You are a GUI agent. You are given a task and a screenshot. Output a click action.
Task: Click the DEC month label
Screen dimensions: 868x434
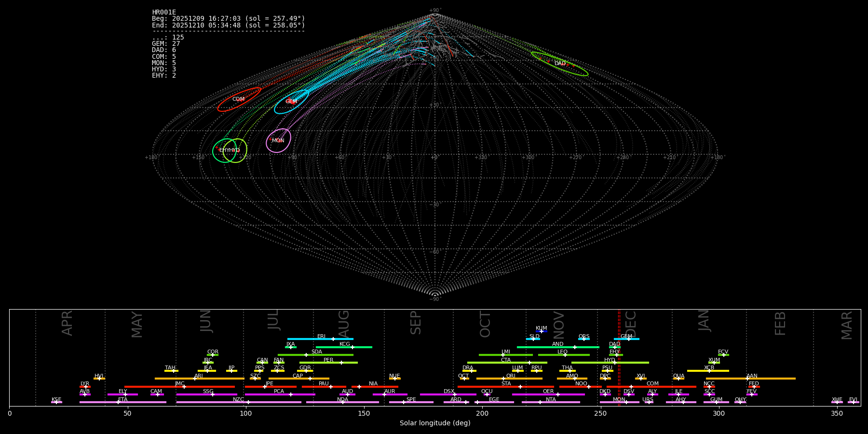tap(631, 324)
